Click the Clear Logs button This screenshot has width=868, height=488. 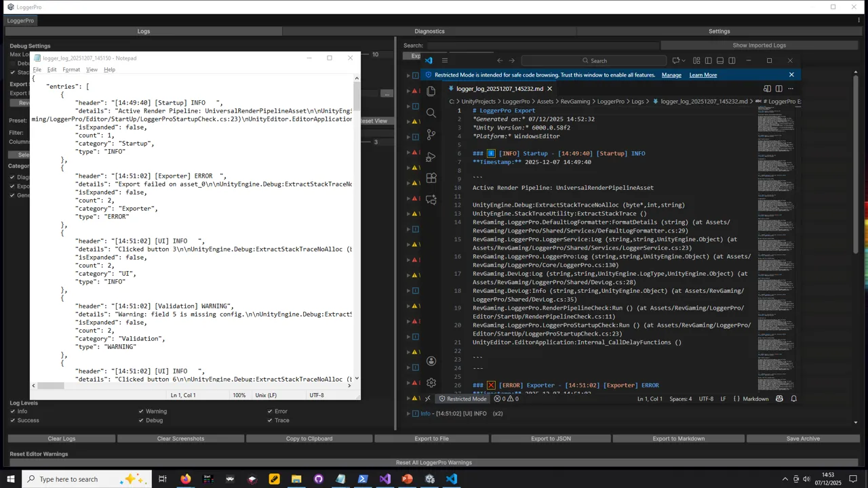[62, 439]
